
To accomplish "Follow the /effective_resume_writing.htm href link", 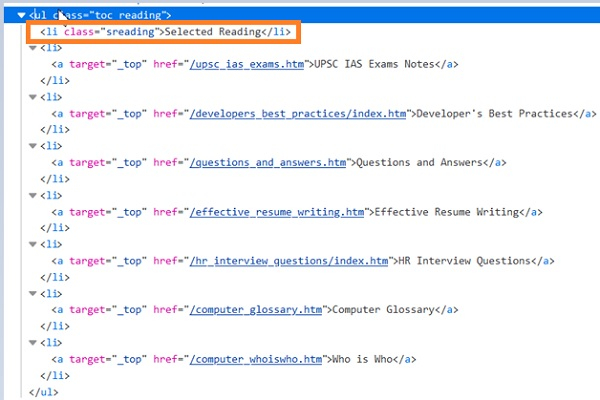I will pyautogui.click(x=277, y=212).
